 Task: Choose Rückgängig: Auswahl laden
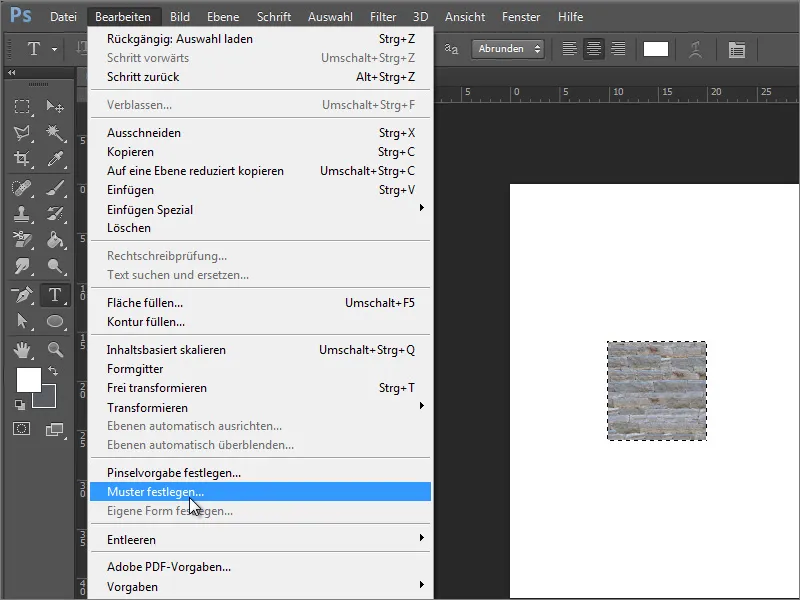pyautogui.click(x=261, y=39)
